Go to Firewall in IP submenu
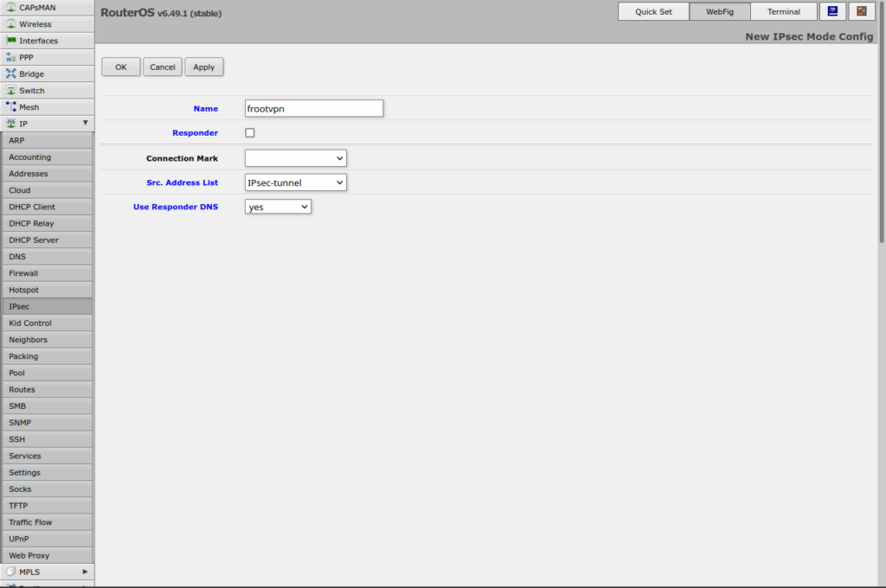 23,273
